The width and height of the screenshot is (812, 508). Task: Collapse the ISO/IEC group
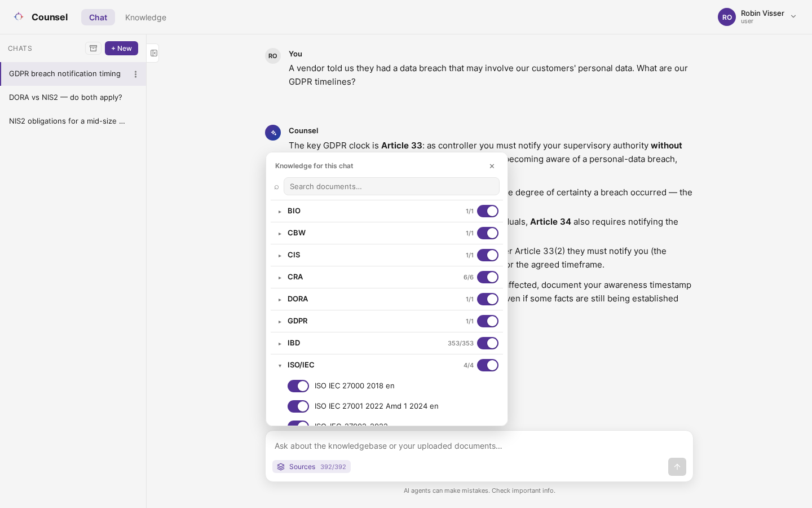280,366
